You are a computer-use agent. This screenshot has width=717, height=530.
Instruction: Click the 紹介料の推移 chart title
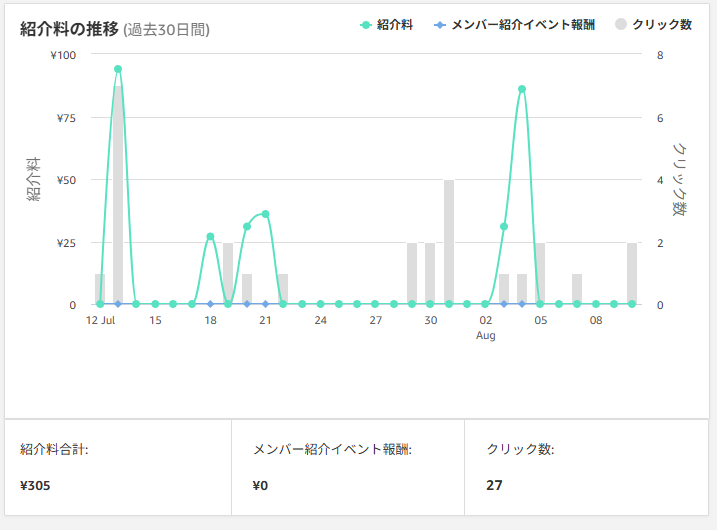point(69,29)
